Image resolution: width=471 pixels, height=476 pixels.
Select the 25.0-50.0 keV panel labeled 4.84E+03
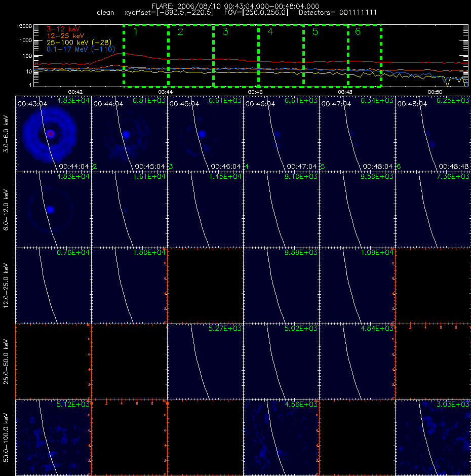tap(357, 362)
